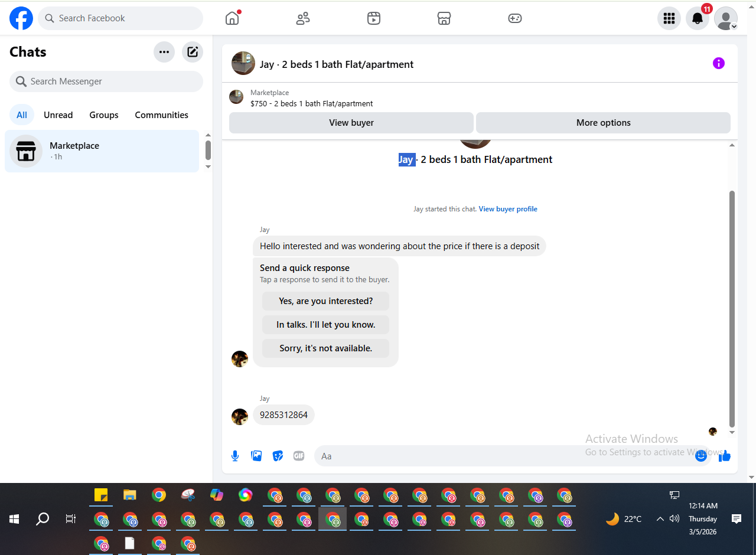This screenshot has width=756, height=555.
Task: Follow the 'View buyer profile' link
Action: click(x=508, y=209)
